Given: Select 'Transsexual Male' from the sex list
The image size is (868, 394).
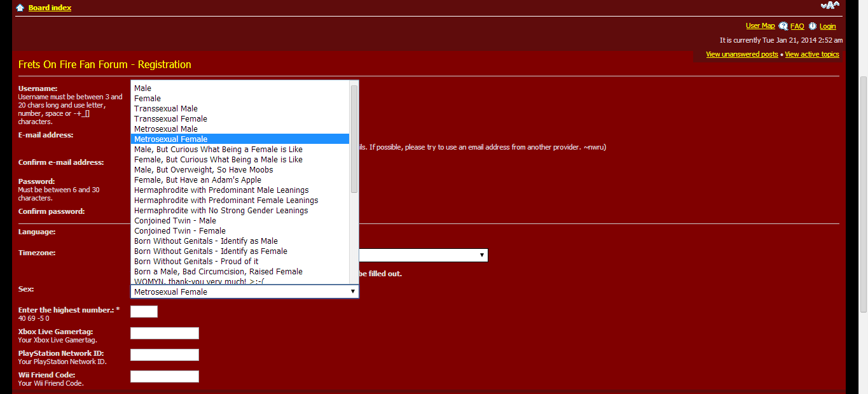Looking at the screenshot, I should point(240,109).
